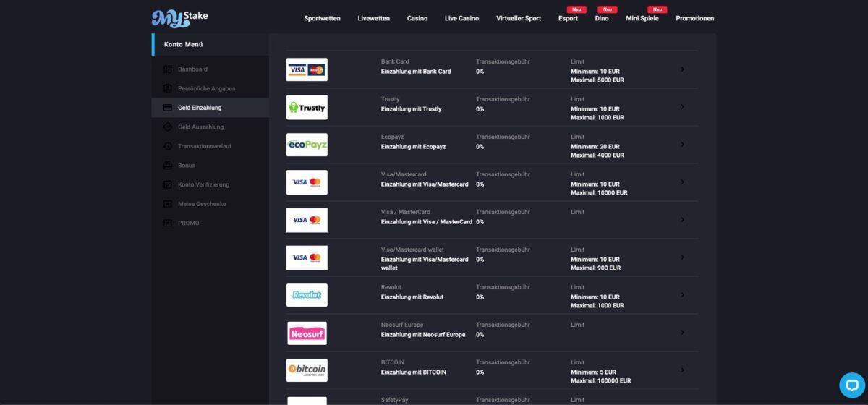868x405 pixels.
Task: Open the Esport menu
Action: [568, 18]
